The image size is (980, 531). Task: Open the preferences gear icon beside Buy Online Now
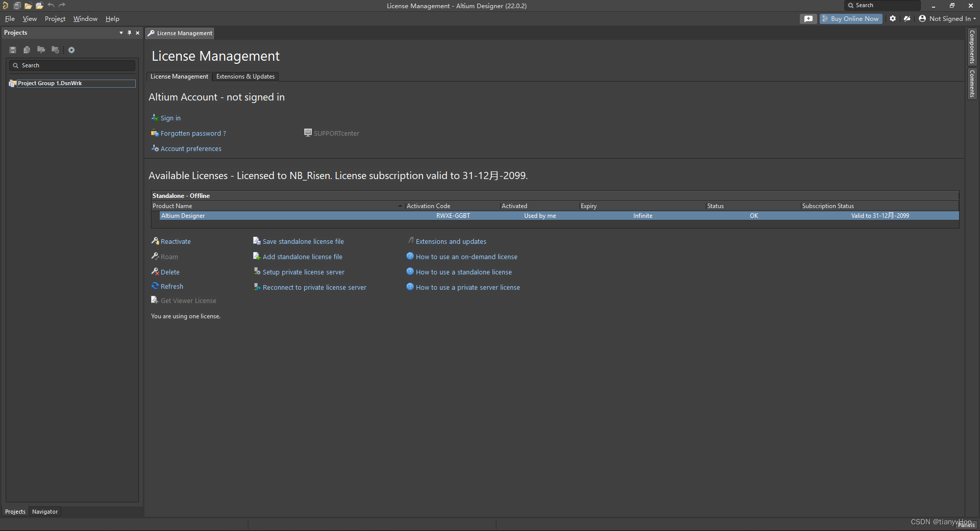click(892, 19)
